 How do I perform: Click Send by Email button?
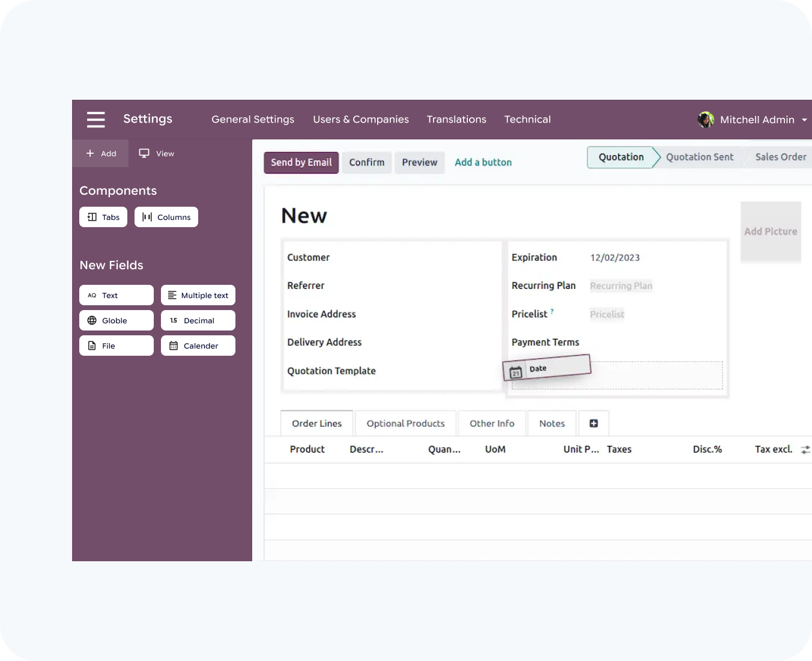(x=301, y=162)
